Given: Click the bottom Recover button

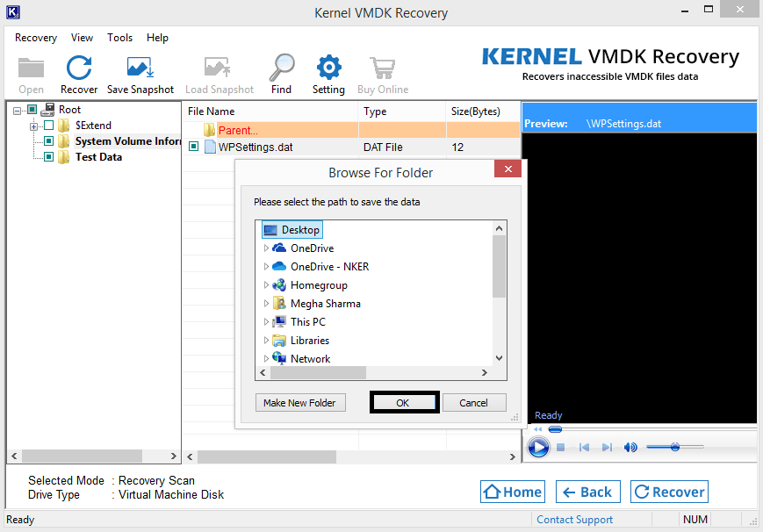Looking at the screenshot, I should 669,492.
